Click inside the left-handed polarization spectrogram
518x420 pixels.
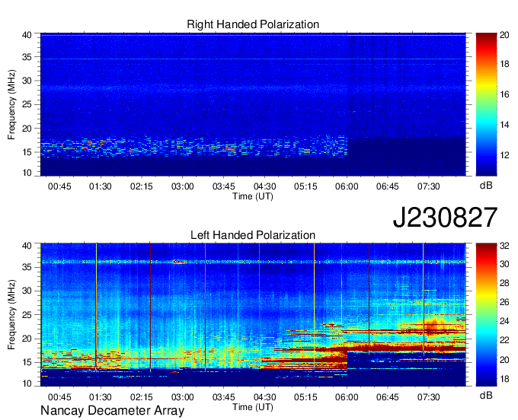253,315
